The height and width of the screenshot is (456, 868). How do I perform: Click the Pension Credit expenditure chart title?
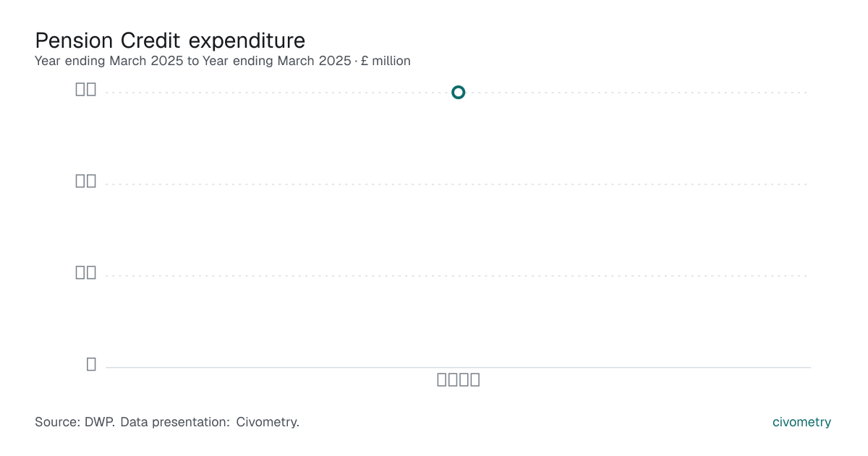point(170,40)
